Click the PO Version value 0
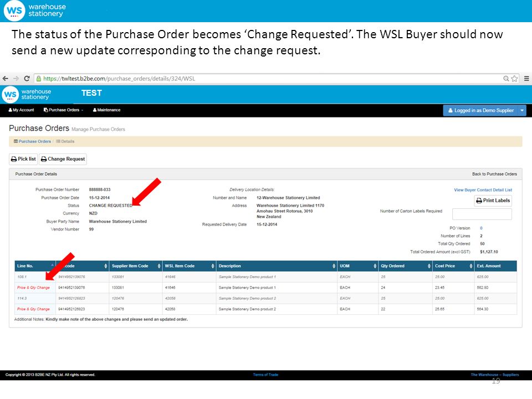Screen dimensions: 532x399 click(x=481, y=228)
